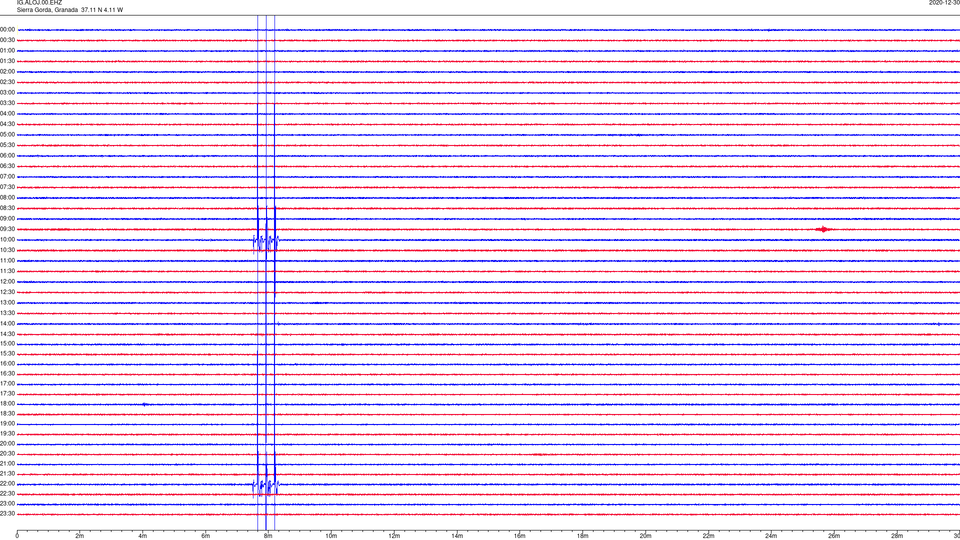Click the 8m axis label
The width and height of the screenshot is (960, 540).
click(x=268, y=536)
